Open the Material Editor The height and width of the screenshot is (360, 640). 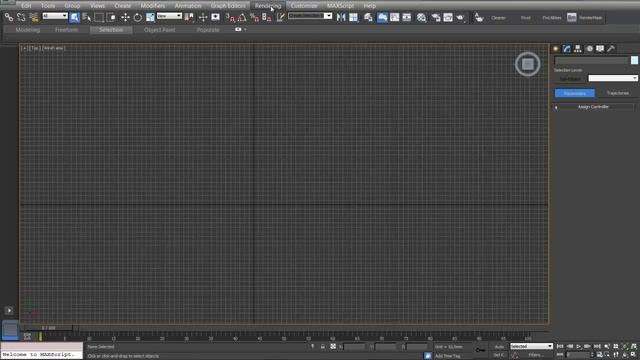click(421, 17)
